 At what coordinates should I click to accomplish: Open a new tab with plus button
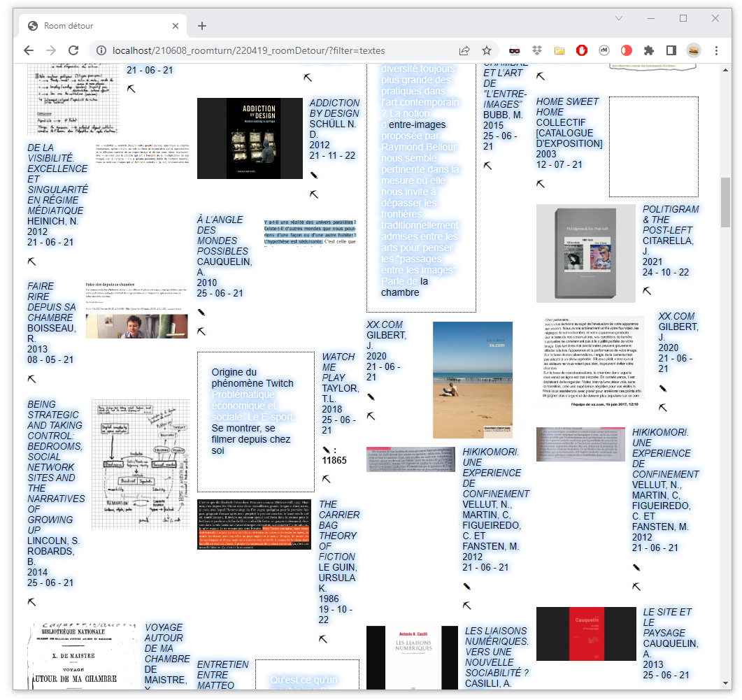pyautogui.click(x=202, y=26)
